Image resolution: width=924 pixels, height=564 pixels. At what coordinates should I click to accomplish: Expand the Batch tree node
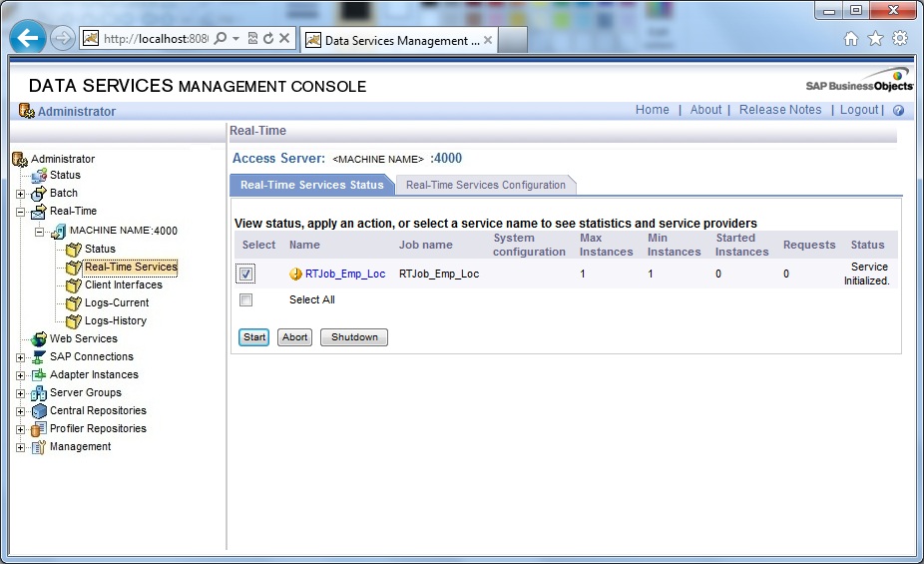[21, 194]
